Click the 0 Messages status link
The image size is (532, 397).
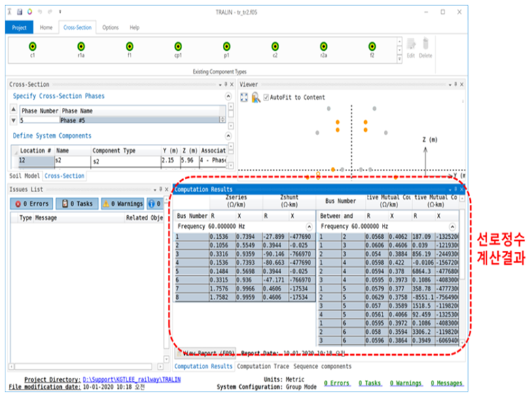click(446, 383)
